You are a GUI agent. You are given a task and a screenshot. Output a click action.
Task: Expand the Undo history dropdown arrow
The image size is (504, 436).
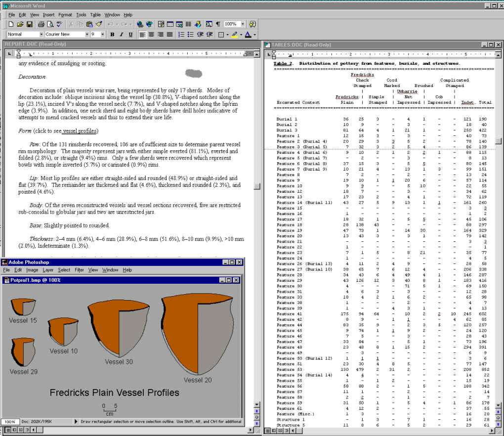(117, 24)
